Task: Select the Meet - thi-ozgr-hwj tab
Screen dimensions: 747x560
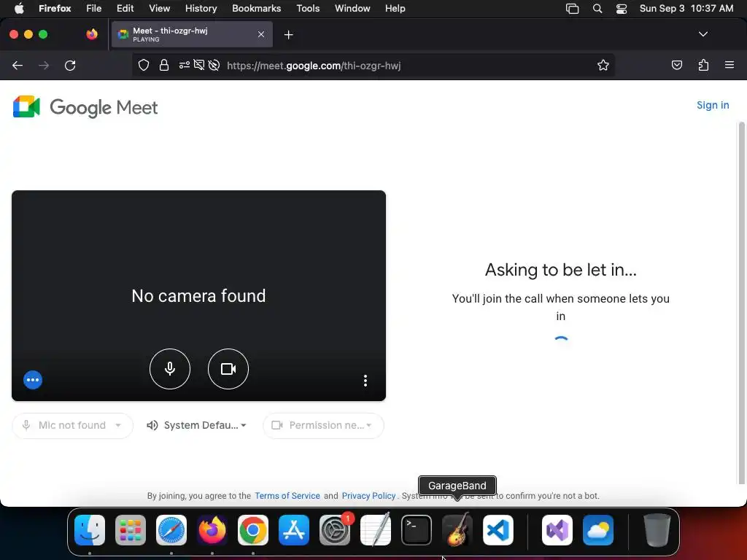Action: tap(192, 34)
